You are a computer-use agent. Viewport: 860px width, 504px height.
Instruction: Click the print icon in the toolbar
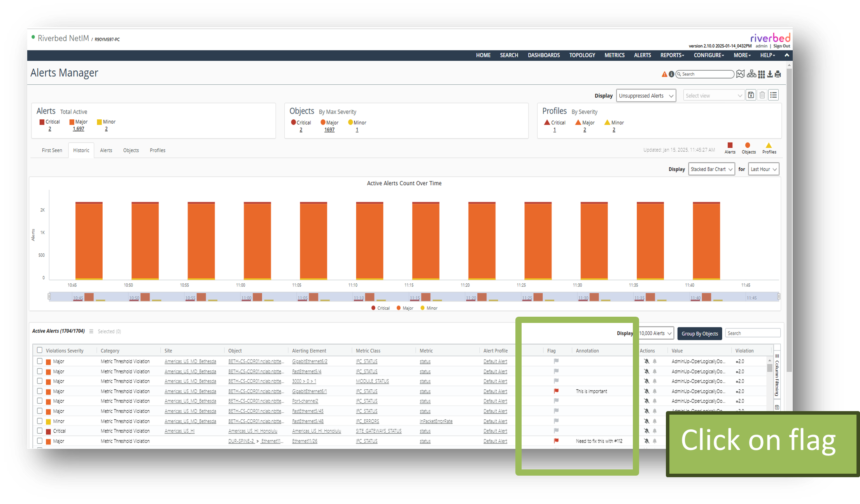tap(778, 74)
